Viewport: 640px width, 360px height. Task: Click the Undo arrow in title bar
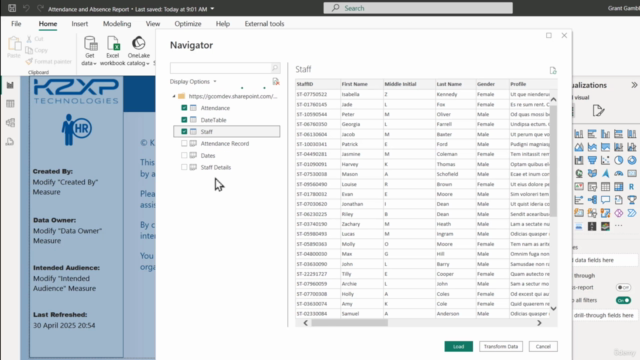pos(26,8)
